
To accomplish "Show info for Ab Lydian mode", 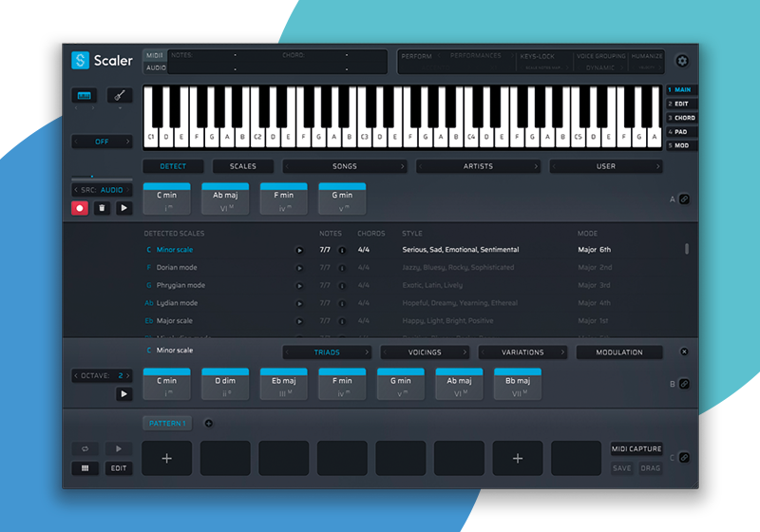I will [342, 304].
